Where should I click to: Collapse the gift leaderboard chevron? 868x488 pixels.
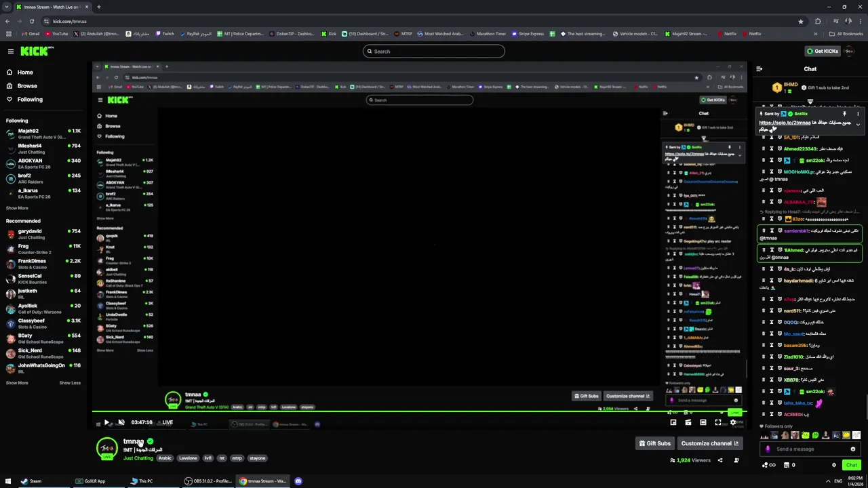tap(810, 102)
